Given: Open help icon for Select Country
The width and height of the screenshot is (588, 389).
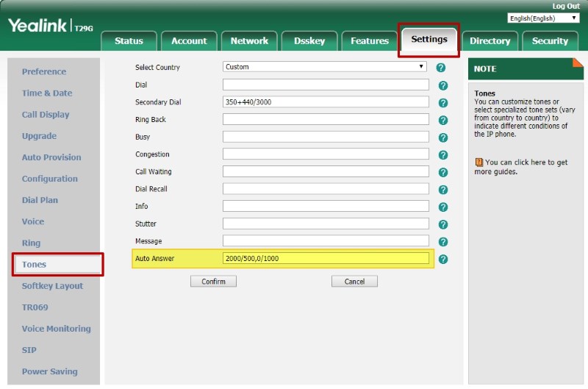Looking at the screenshot, I should coord(440,68).
